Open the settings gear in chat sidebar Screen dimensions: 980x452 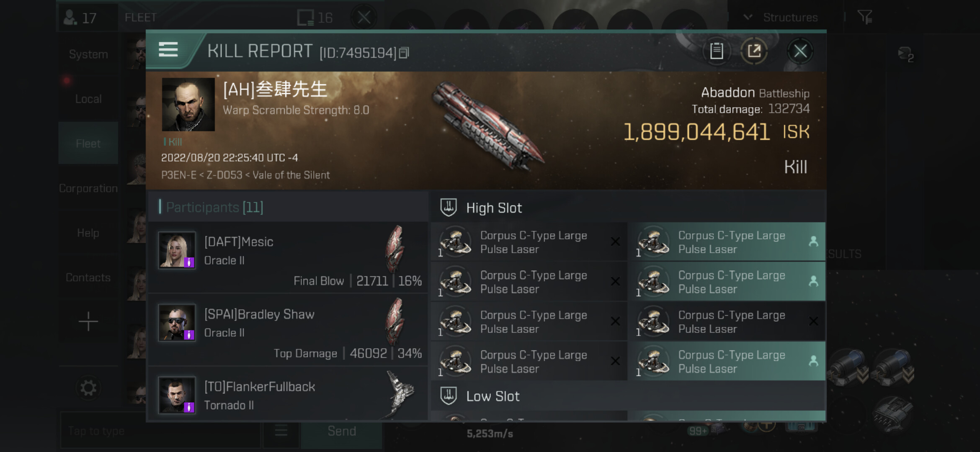tap(88, 388)
